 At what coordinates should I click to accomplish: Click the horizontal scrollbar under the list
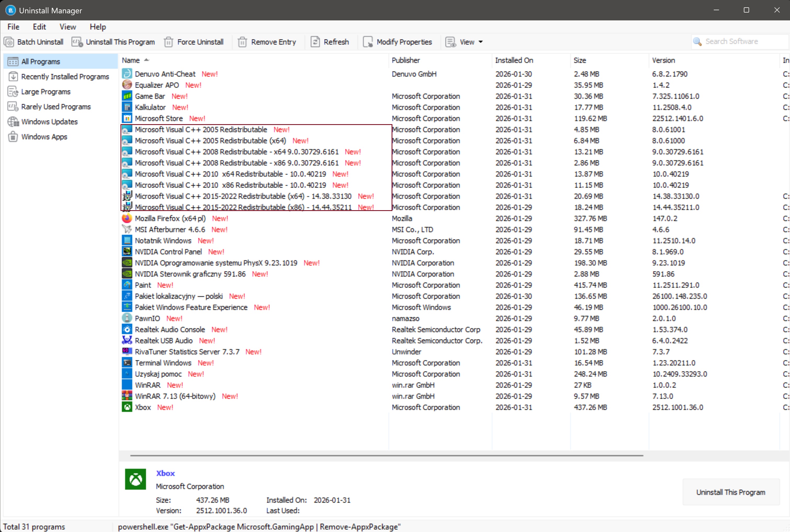coord(386,456)
